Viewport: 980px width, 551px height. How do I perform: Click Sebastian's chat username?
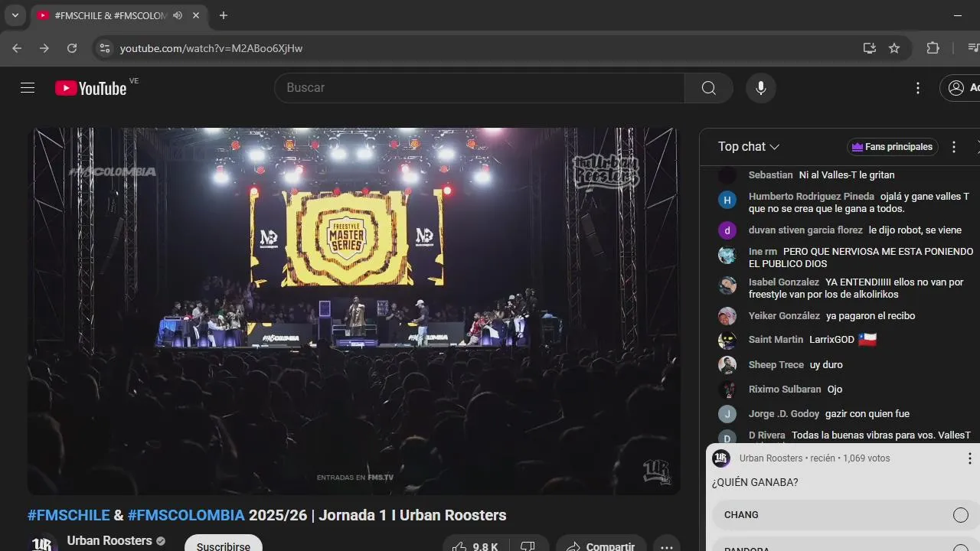[770, 175]
